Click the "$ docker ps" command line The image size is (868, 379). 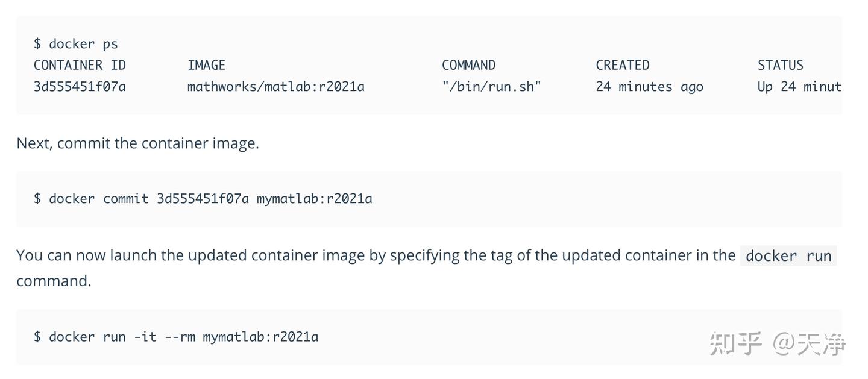[76, 44]
